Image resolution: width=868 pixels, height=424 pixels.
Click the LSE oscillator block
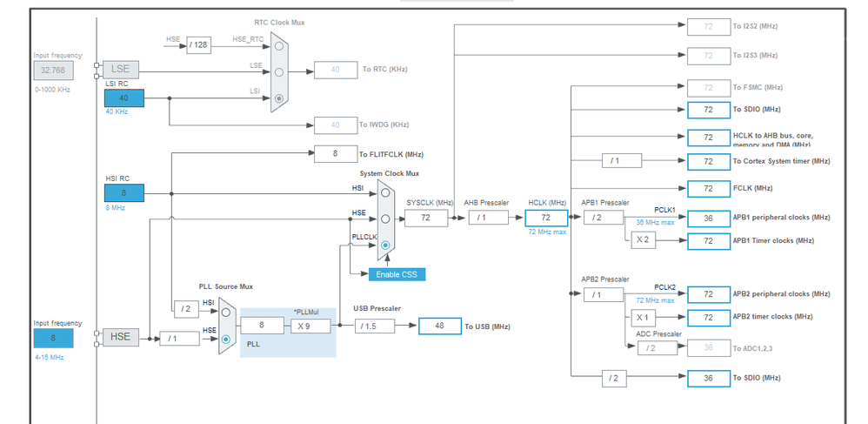pos(121,70)
